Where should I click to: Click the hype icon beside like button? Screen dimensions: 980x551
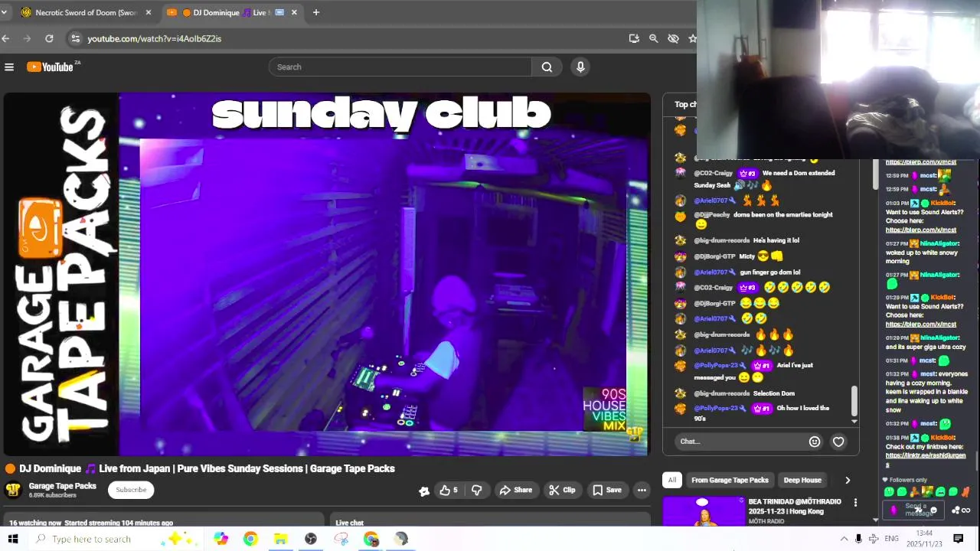[424, 491]
